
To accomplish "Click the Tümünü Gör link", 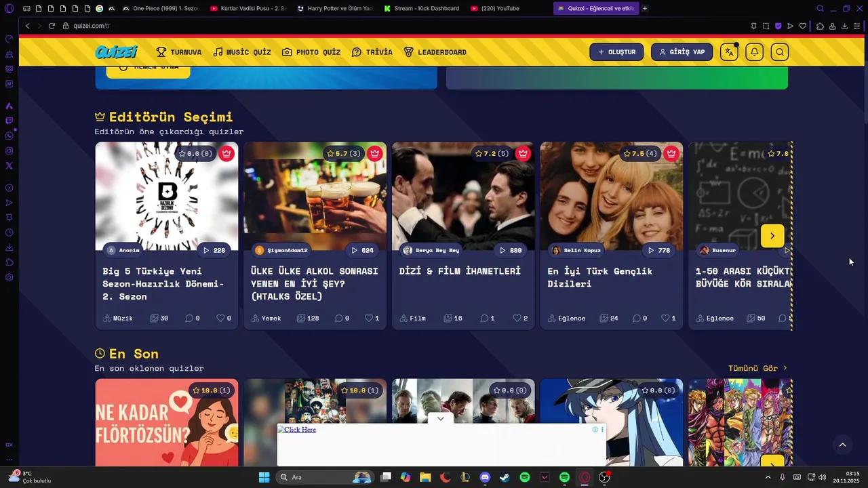I will click(x=757, y=368).
